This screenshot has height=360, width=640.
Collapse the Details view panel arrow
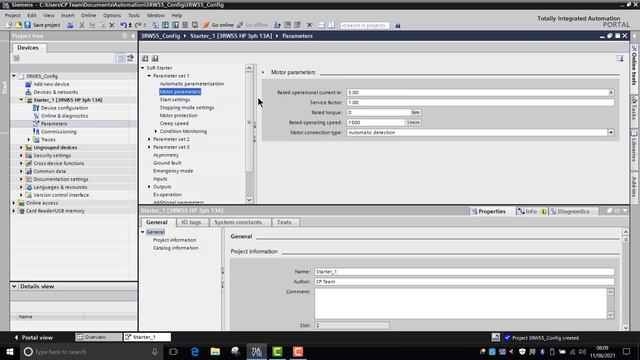tap(14, 286)
